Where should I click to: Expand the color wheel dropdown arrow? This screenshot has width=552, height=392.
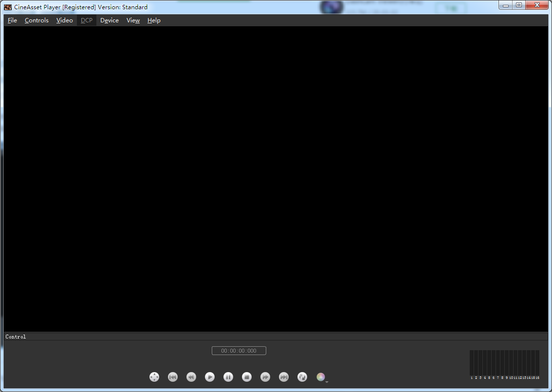(x=327, y=382)
